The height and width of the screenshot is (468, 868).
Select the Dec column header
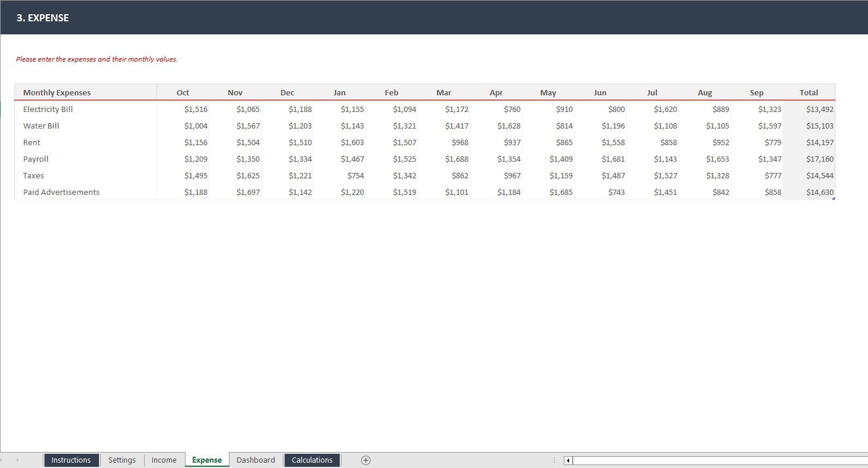(288, 92)
